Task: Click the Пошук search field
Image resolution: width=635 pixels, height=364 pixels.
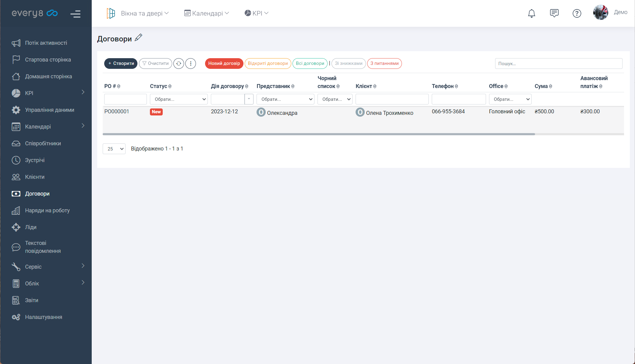Action: point(558,64)
